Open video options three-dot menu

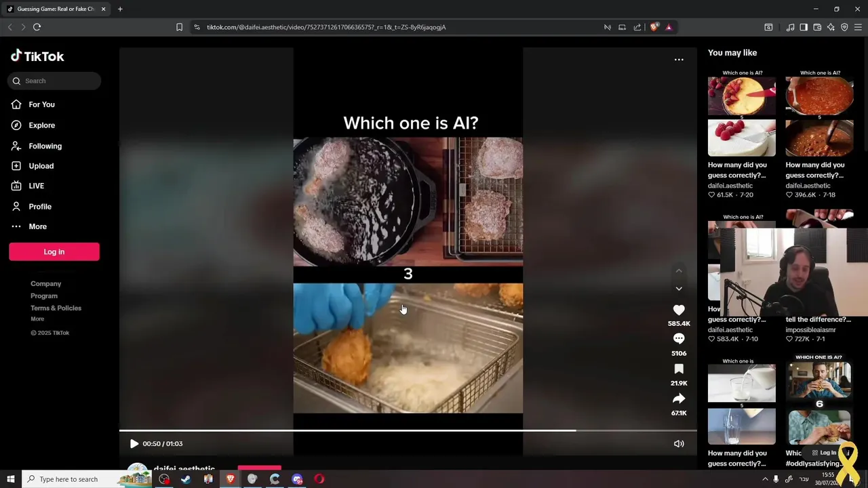click(679, 60)
